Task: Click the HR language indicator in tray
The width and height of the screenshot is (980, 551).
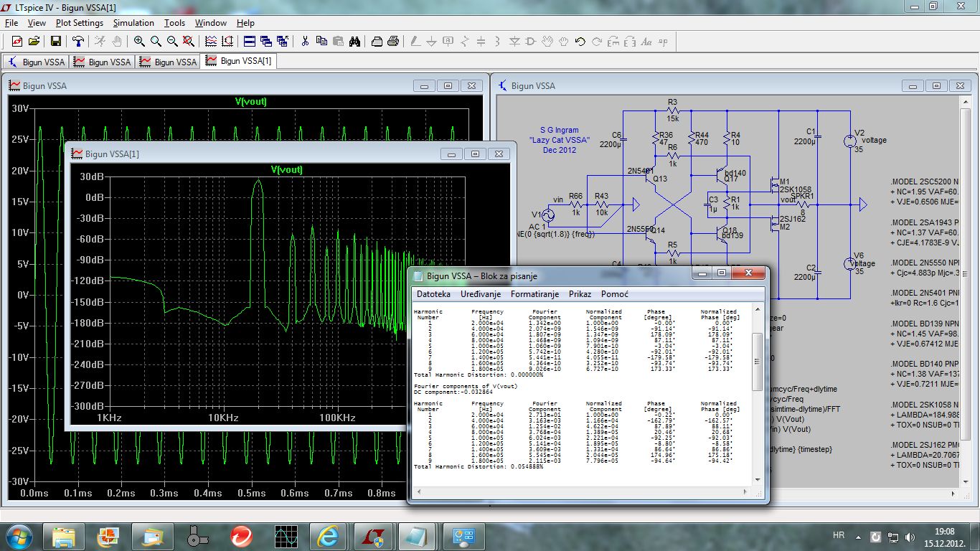Action: point(839,536)
